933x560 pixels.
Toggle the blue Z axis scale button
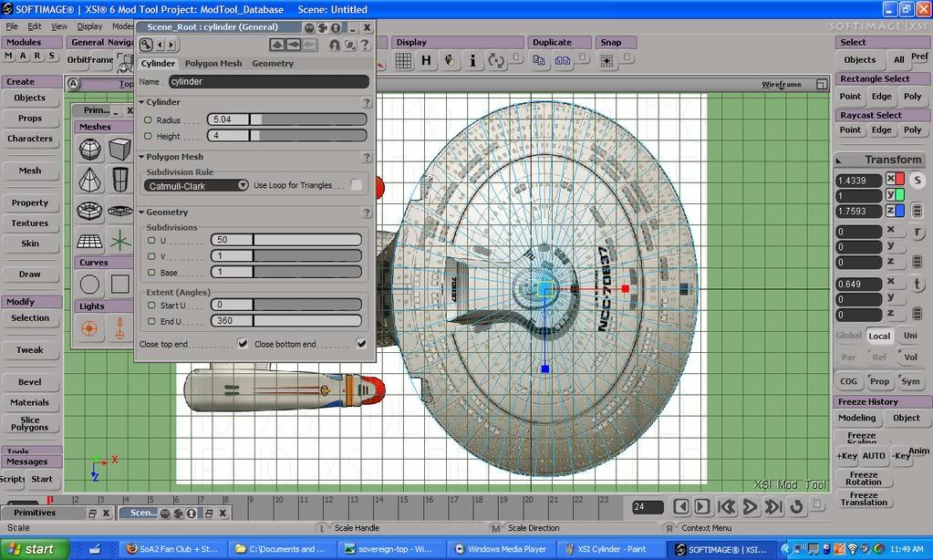coord(895,210)
